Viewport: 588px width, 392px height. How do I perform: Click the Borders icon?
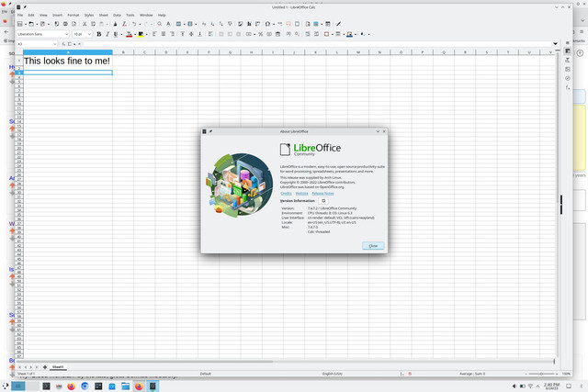pyautogui.click(x=327, y=34)
